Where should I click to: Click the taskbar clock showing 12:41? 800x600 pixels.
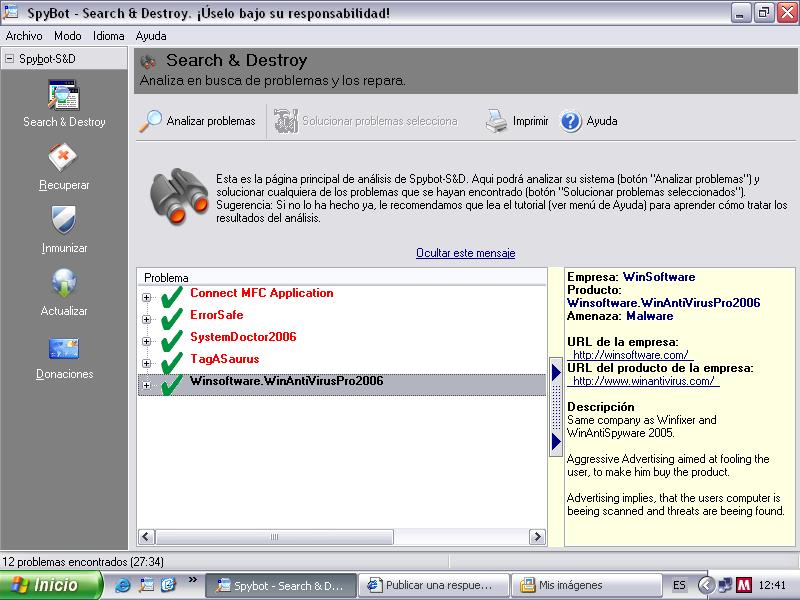point(772,585)
